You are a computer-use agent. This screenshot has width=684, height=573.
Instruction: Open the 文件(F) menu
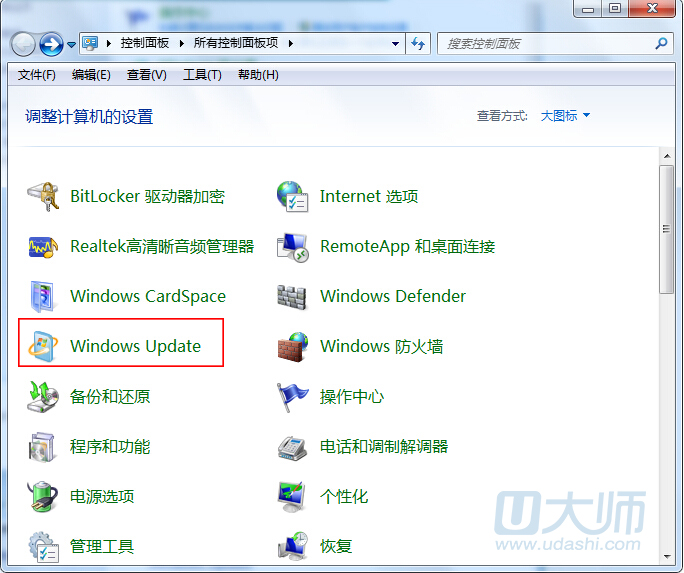pyautogui.click(x=37, y=75)
